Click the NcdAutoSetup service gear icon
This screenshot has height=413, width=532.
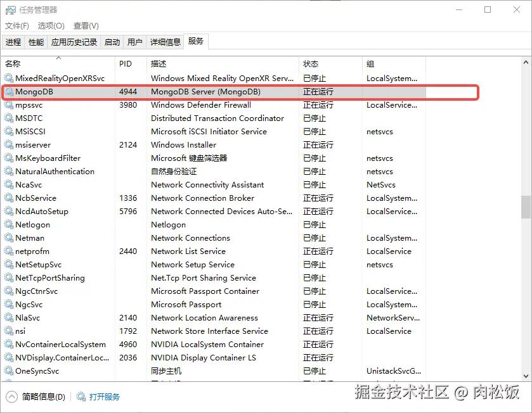(9, 212)
